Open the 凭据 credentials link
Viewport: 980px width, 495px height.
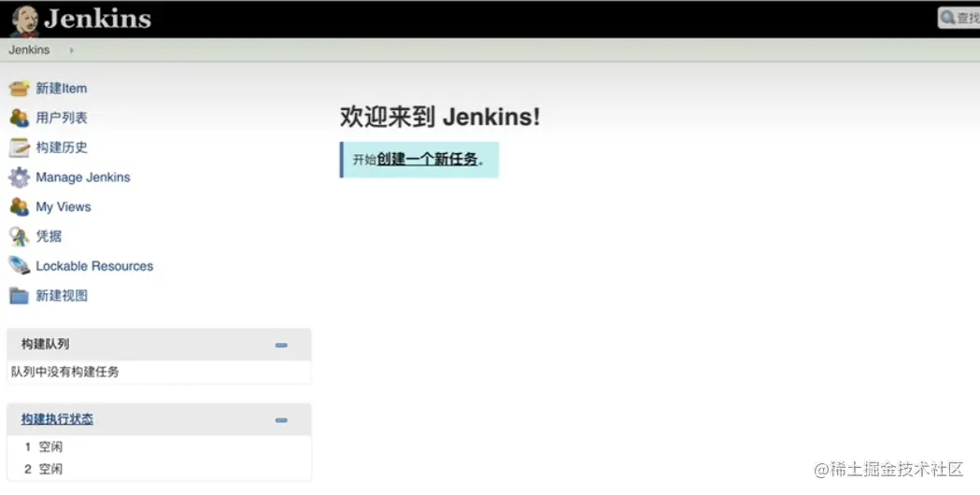(49, 236)
